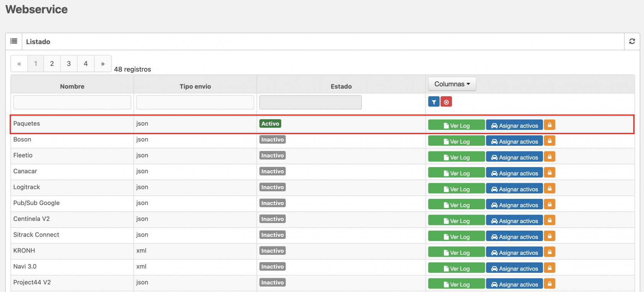
Task: Focus the Nombre filter field
Action: (x=72, y=102)
